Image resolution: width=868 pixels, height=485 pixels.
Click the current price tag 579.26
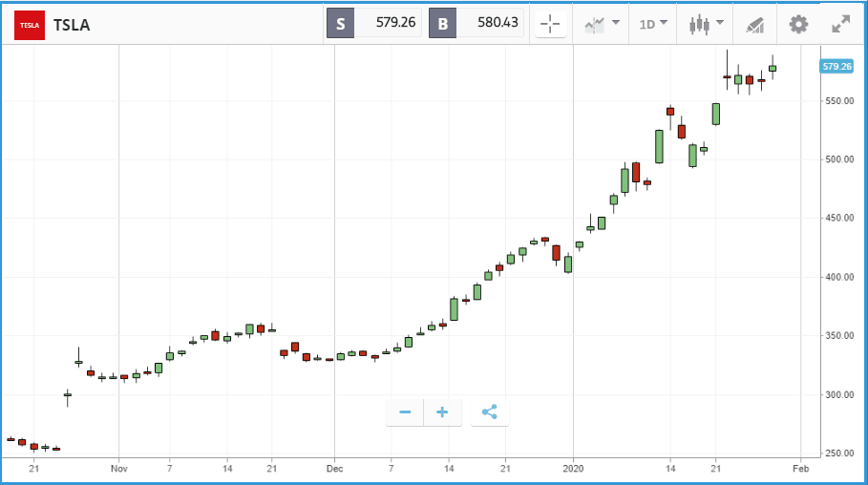point(836,67)
